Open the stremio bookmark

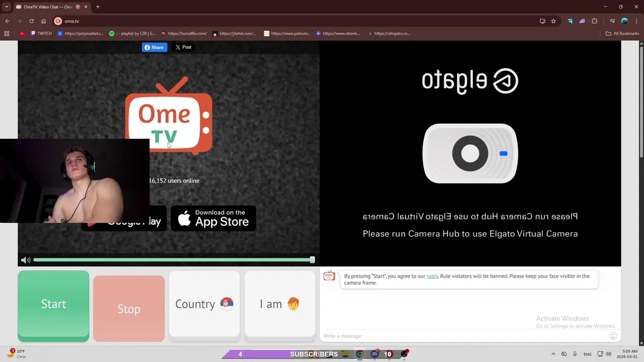coord(338,34)
